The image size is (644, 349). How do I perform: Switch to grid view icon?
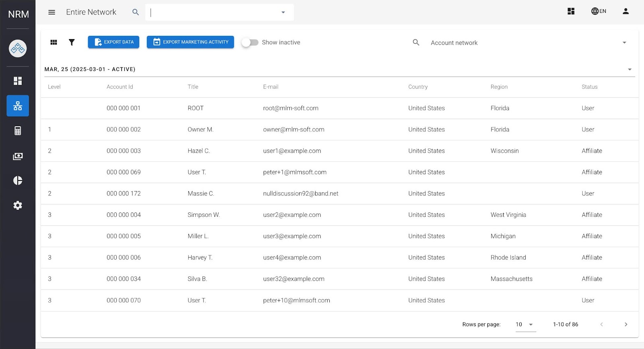pyautogui.click(x=54, y=42)
